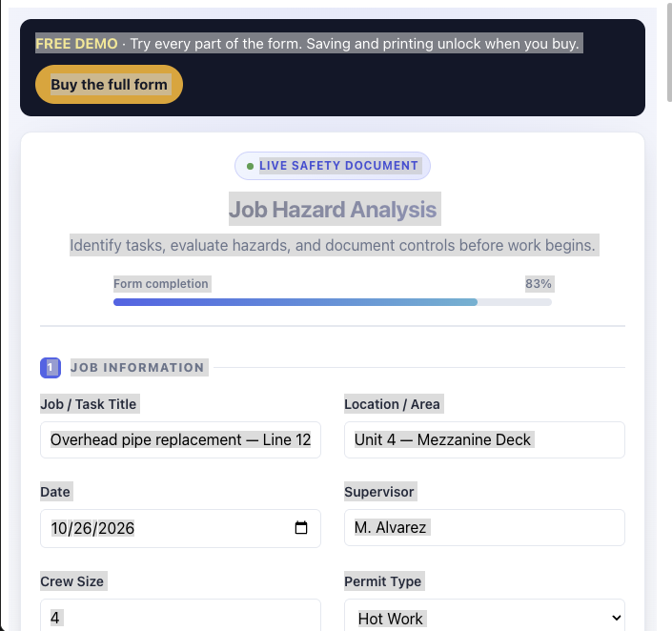This screenshot has height=631, width=672.
Task: Edit the Supervisor field with M. Alvarez
Action: [x=484, y=527]
